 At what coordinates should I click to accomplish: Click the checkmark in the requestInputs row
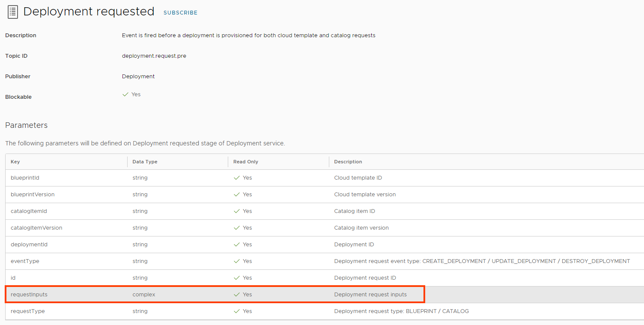point(236,294)
